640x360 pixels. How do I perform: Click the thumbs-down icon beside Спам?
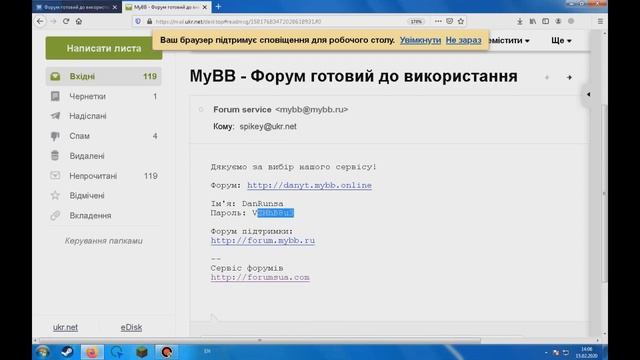point(55,136)
